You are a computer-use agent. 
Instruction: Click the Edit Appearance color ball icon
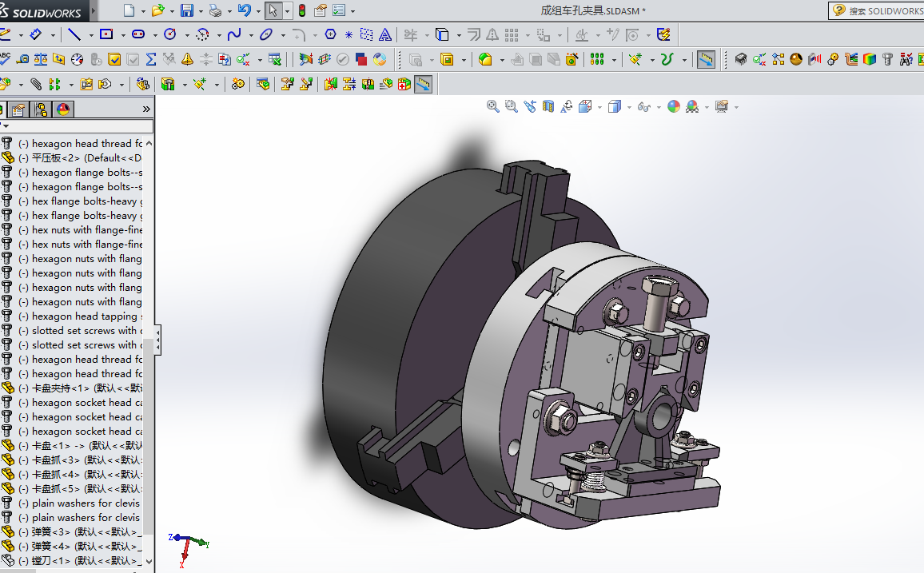point(674,106)
